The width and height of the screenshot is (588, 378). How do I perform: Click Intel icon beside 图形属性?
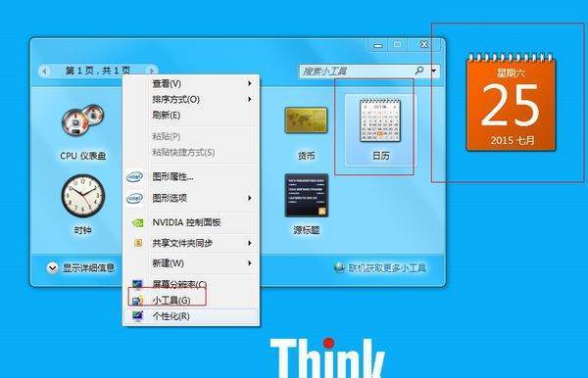(134, 176)
